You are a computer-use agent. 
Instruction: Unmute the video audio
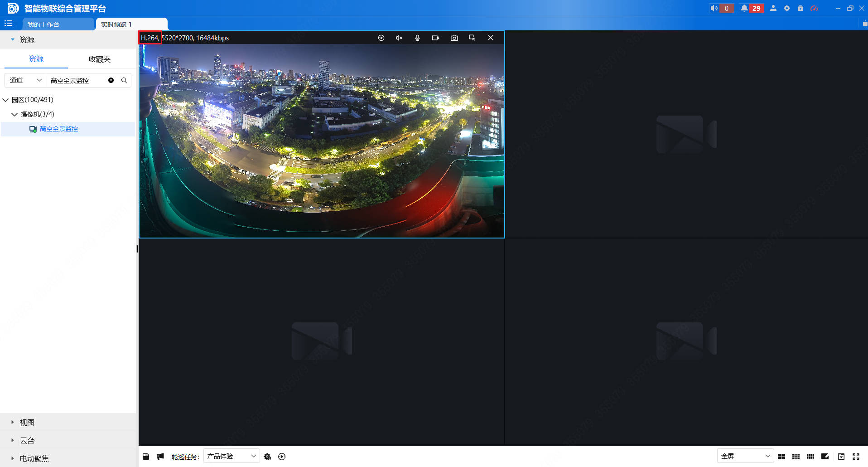(399, 38)
